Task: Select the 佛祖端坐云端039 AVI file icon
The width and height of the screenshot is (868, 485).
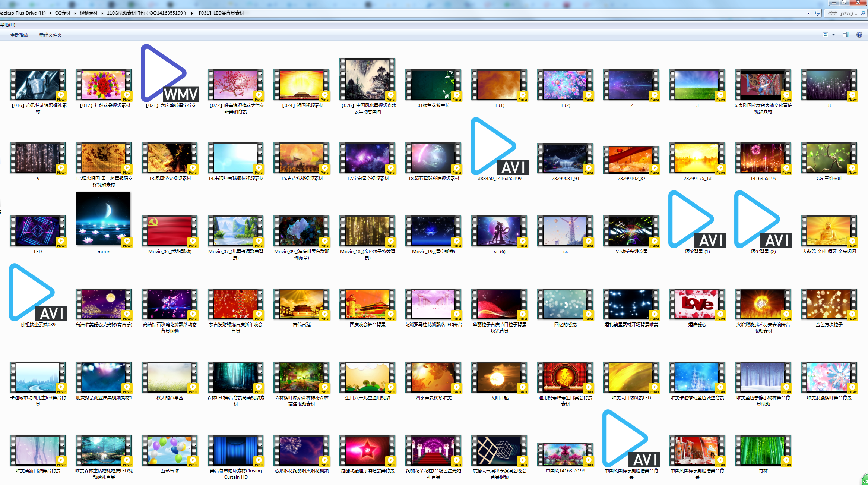Action: click(38, 293)
